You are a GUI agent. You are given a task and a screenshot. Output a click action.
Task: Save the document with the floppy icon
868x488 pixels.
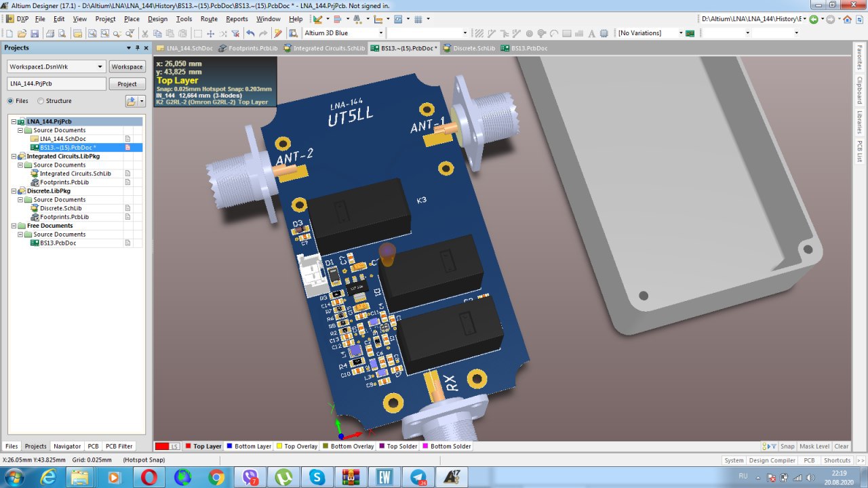pos(35,33)
